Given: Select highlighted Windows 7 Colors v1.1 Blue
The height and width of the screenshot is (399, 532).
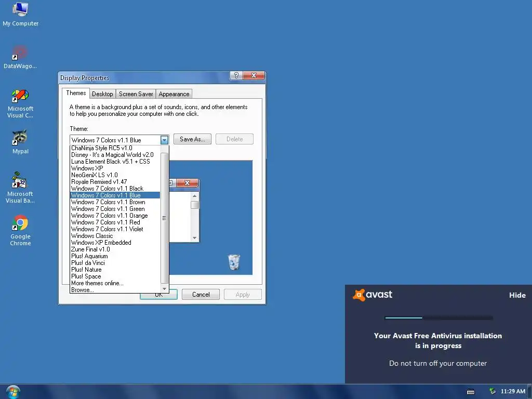Looking at the screenshot, I should (115, 195).
